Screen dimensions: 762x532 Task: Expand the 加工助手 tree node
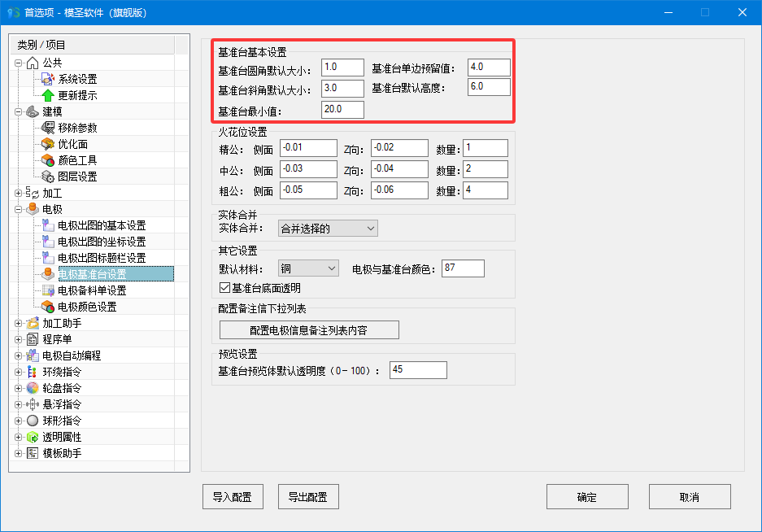point(19,323)
